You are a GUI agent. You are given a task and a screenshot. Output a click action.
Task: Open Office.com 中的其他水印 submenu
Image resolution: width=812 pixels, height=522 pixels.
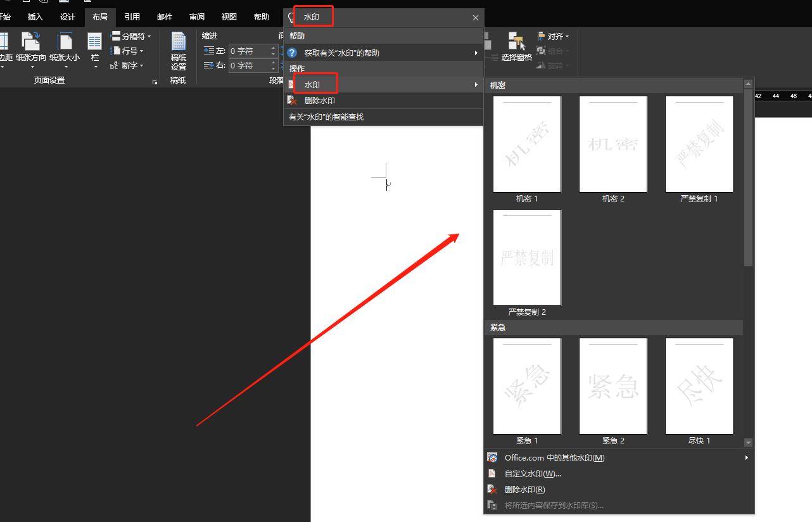point(619,457)
